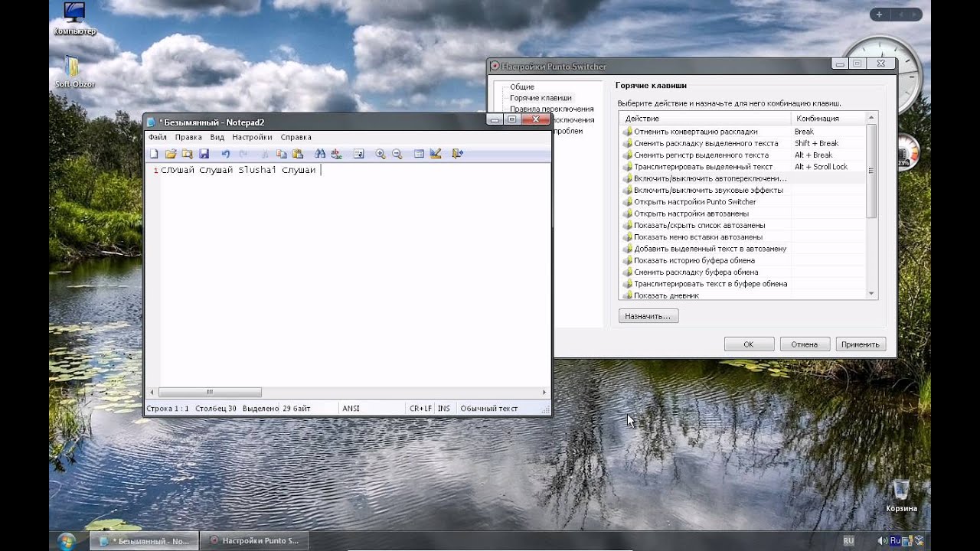Viewport: 980px width, 551px height.
Task: Select the Транслитерировать текст в буфере обмена row
Action: 743,284
